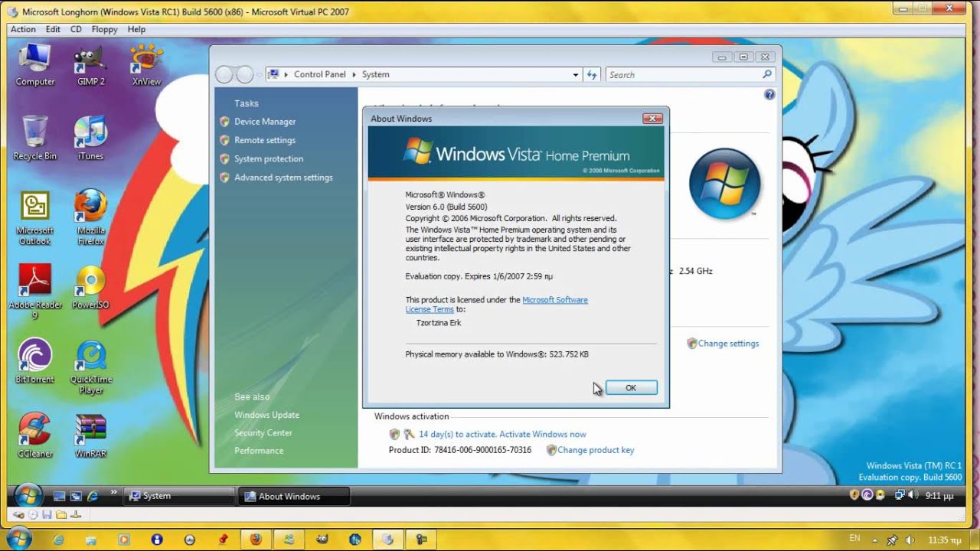This screenshot has height=551, width=980.
Task: Click the BitTorrent icon in guest tray
Action: (x=867, y=495)
